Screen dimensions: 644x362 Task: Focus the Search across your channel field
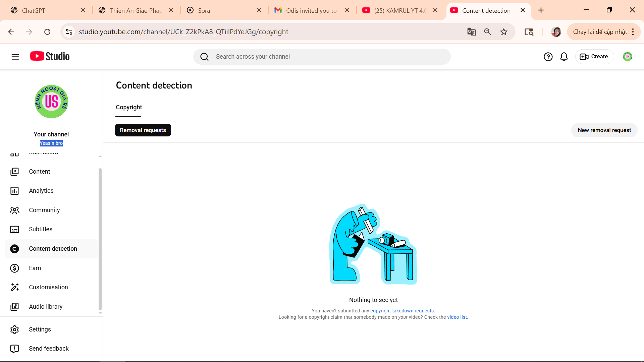pyautogui.click(x=322, y=57)
